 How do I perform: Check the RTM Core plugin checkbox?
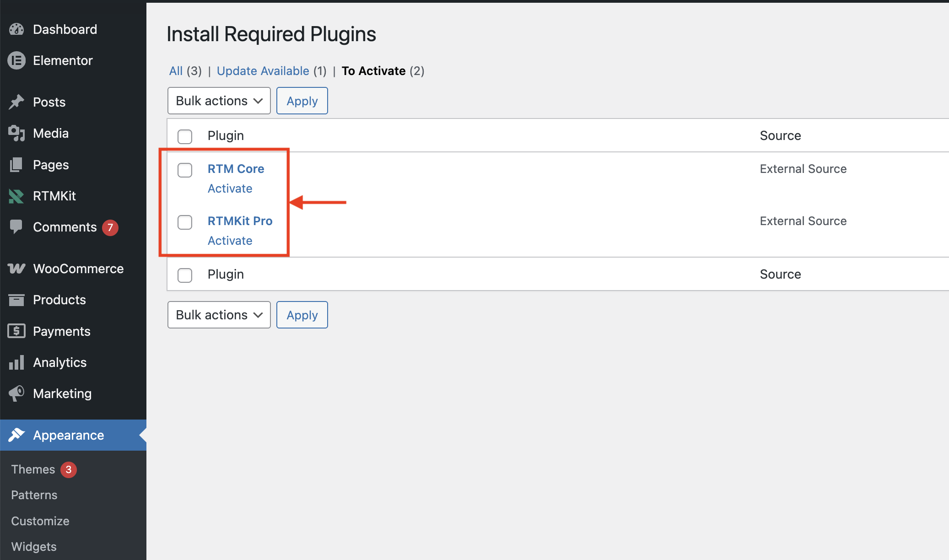point(185,170)
